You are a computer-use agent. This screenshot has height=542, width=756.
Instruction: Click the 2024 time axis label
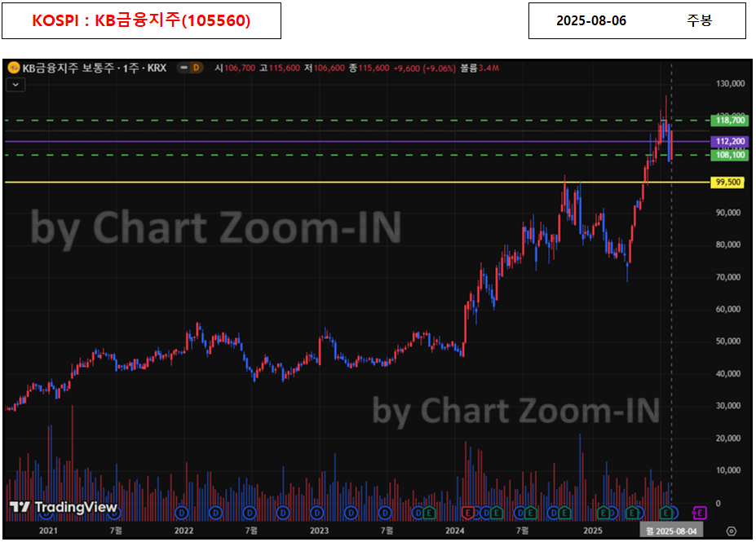(x=455, y=531)
